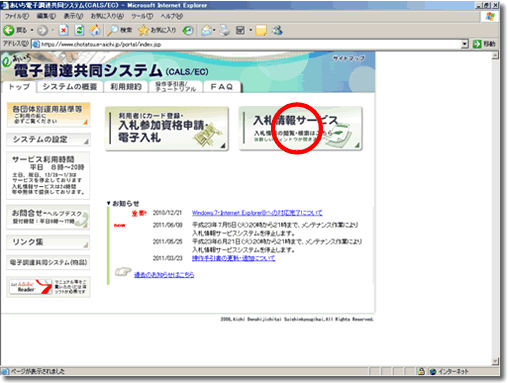Open the 編集 (Edit) menu
Image resolution: width=508 pixels, height=383 pixels.
[46, 16]
